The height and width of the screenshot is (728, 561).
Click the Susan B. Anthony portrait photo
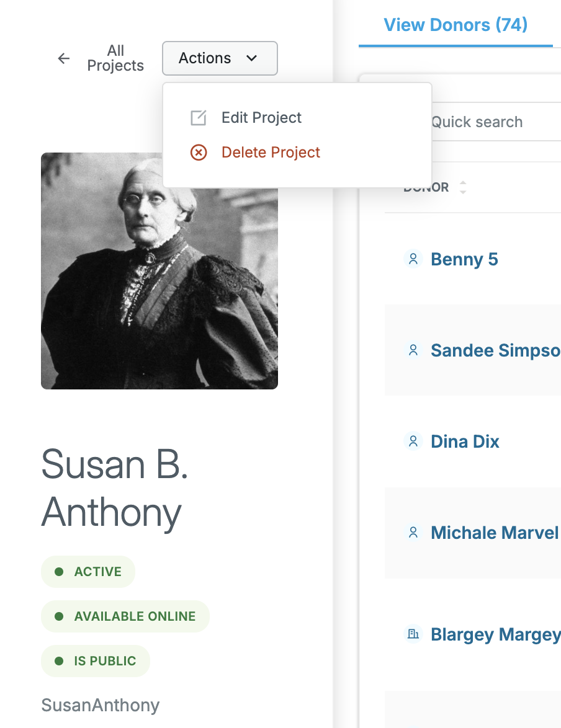tap(159, 271)
